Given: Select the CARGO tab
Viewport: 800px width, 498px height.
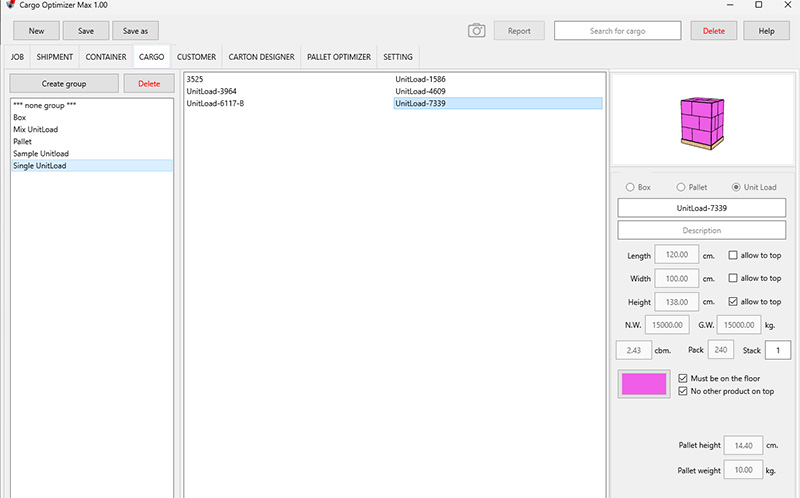Looking at the screenshot, I should click(x=152, y=57).
